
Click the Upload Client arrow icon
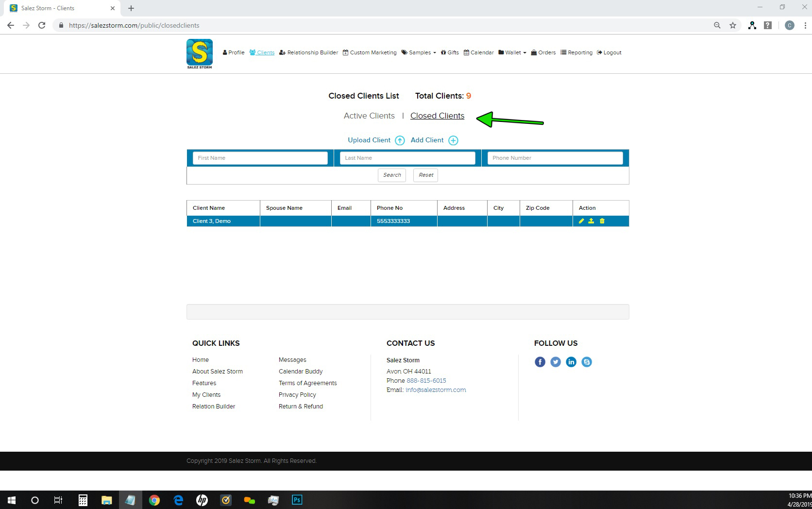[x=400, y=140]
